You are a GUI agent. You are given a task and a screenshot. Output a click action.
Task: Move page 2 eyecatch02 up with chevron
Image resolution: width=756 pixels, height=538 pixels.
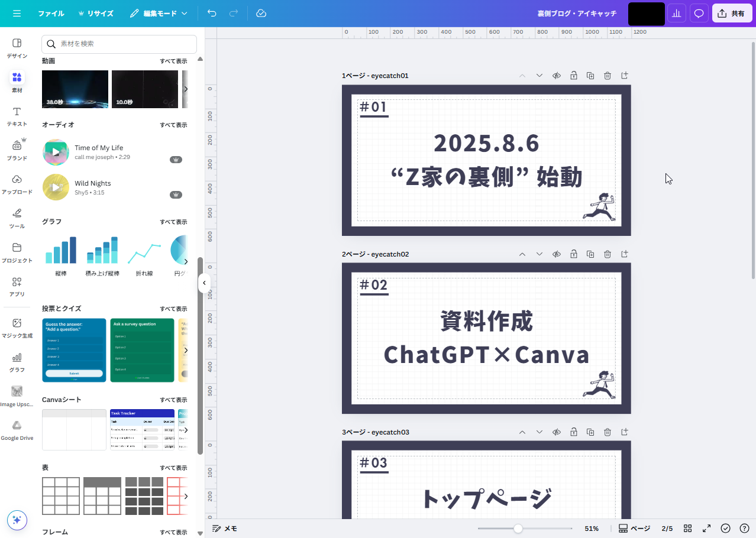click(x=522, y=254)
